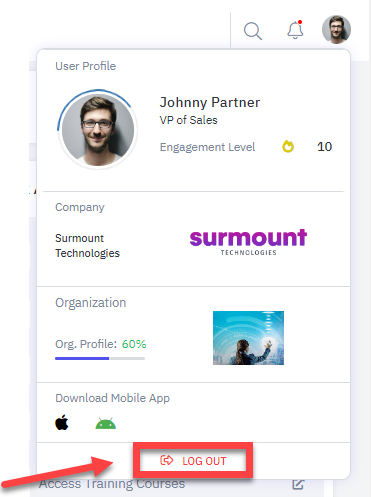Click the engagement level number 10
The image size is (371, 497).
click(324, 147)
